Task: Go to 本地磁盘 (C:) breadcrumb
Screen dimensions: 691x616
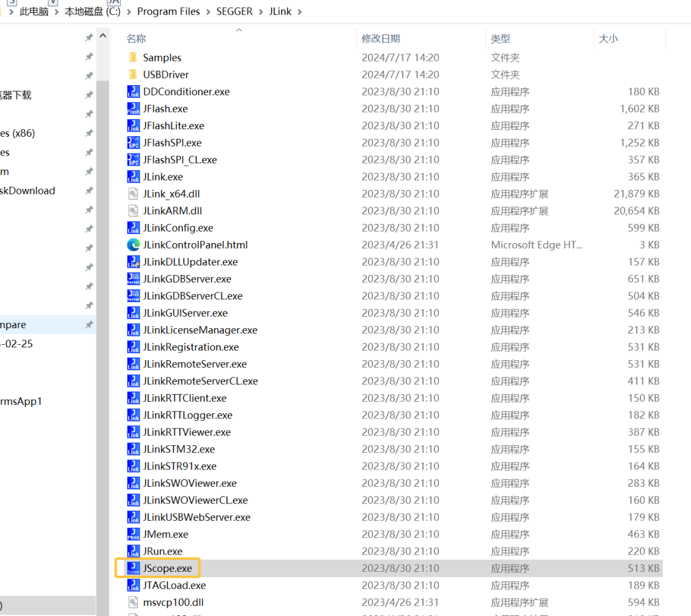Action: [93, 12]
